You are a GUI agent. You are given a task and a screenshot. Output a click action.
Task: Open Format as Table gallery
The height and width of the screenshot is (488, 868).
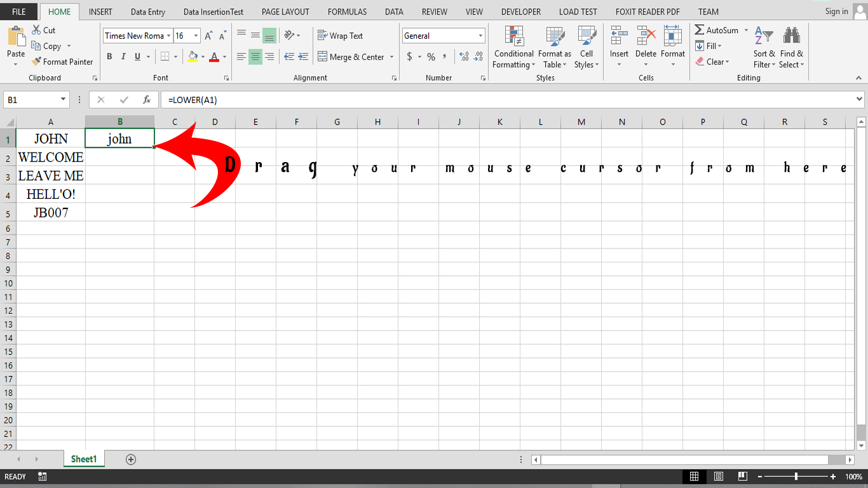[555, 48]
